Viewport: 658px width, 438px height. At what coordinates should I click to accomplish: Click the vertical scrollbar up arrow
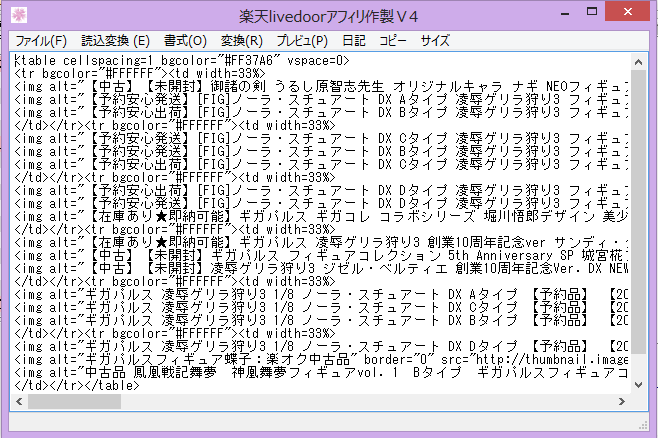(x=638, y=63)
